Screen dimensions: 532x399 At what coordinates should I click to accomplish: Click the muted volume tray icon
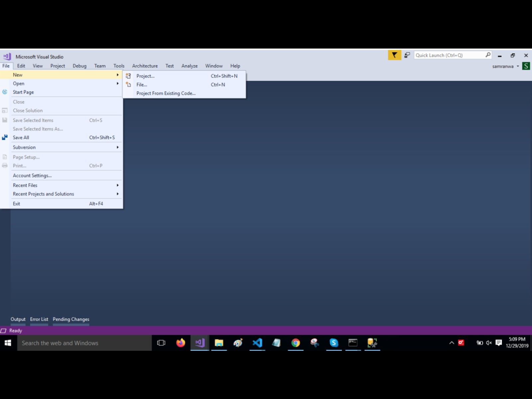(489, 343)
